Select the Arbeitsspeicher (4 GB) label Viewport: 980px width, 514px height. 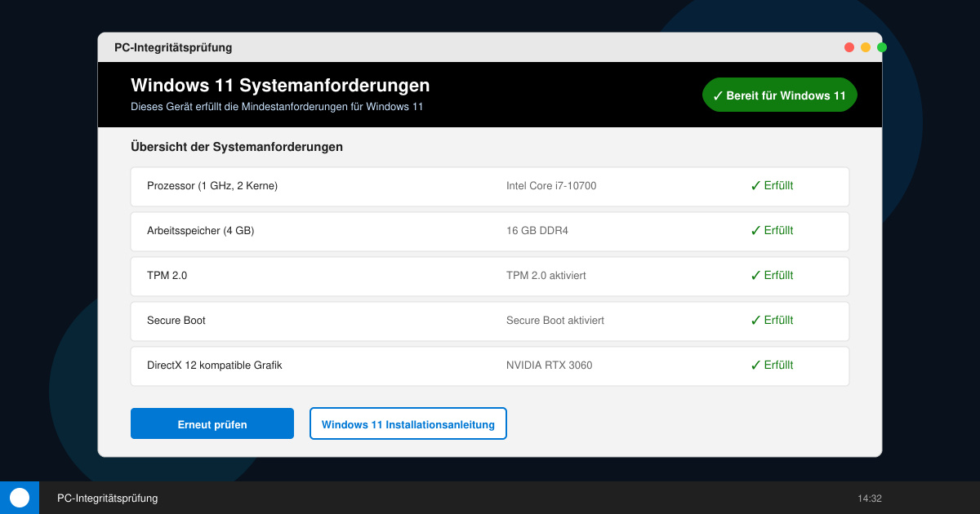[x=201, y=231]
